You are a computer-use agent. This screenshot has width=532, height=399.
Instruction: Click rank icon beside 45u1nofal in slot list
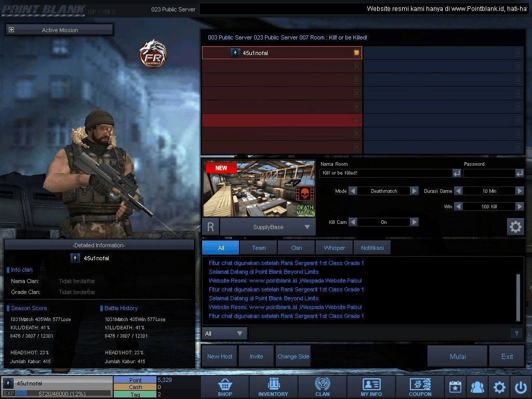pos(235,53)
